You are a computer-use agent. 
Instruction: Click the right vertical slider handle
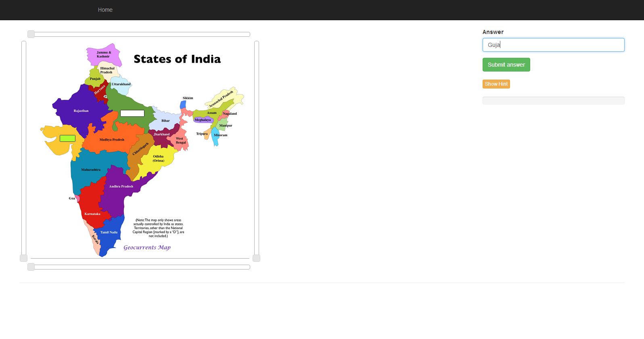point(256,258)
